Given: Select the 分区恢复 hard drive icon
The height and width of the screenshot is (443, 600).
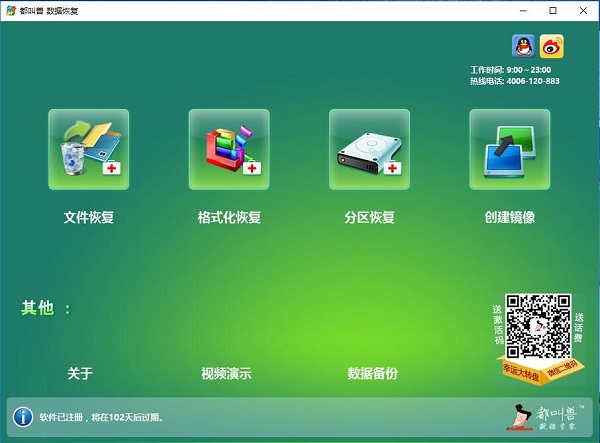Looking at the screenshot, I should tap(369, 149).
